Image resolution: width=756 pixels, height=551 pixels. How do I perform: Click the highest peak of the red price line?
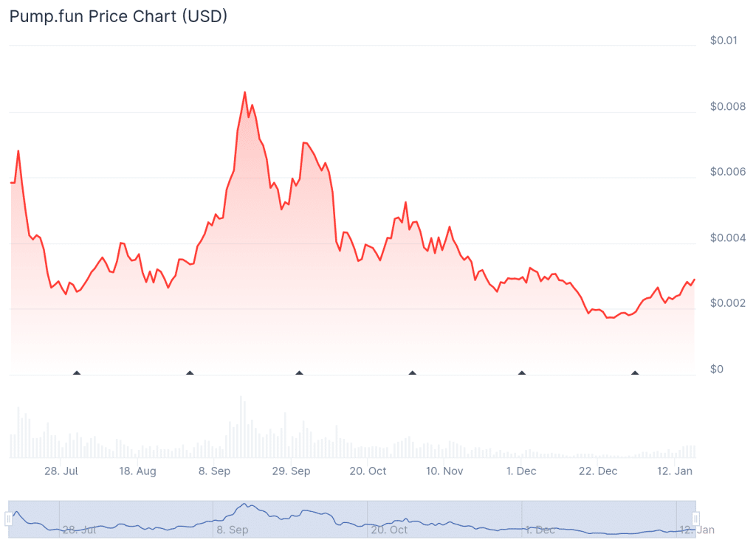244,93
